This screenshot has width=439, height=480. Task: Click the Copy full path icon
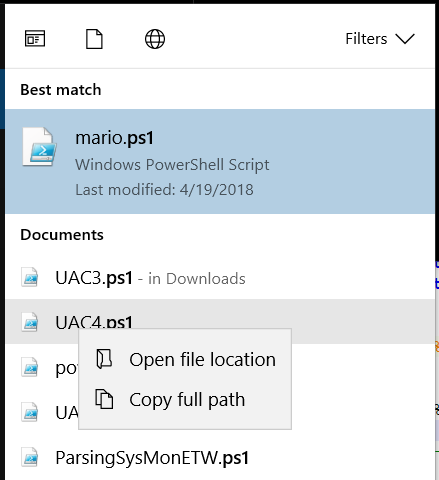(x=104, y=399)
